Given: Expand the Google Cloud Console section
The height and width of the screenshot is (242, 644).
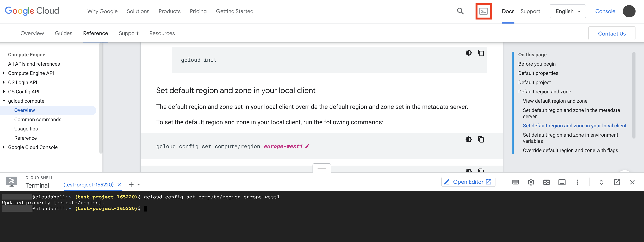Looking at the screenshot, I should pyautogui.click(x=4, y=147).
